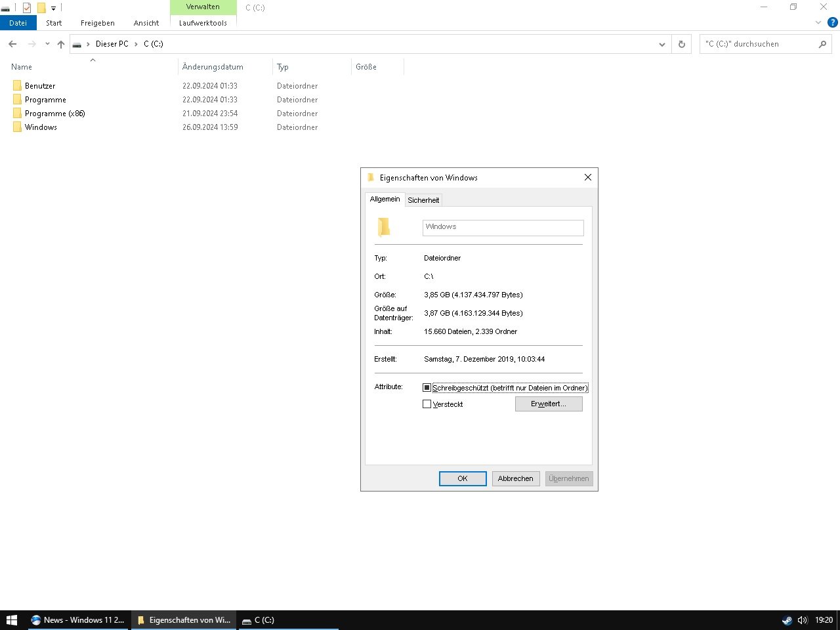Image resolution: width=840 pixels, height=630 pixels.
Task: Switch to the Allgemein tab in properties dialog
Action: 385,199
